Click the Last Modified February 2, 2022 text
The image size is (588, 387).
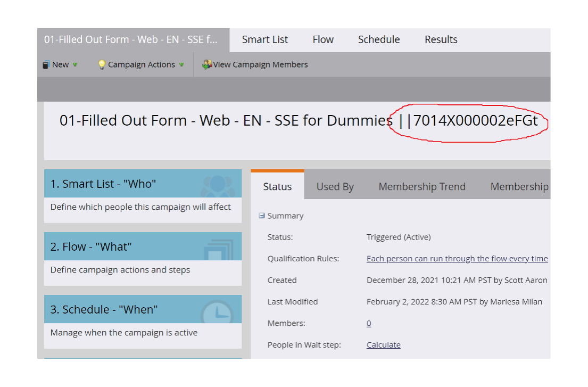pos(454,302)
